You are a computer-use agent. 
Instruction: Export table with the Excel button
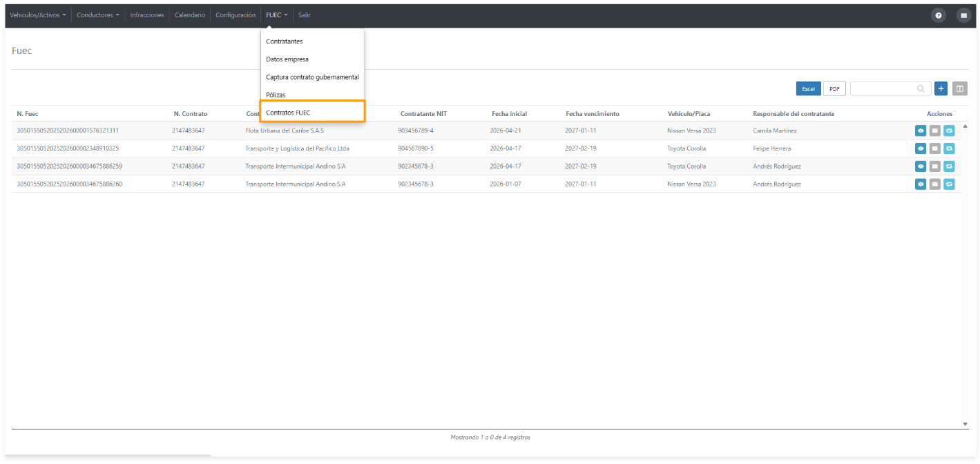tap(808, 88)
